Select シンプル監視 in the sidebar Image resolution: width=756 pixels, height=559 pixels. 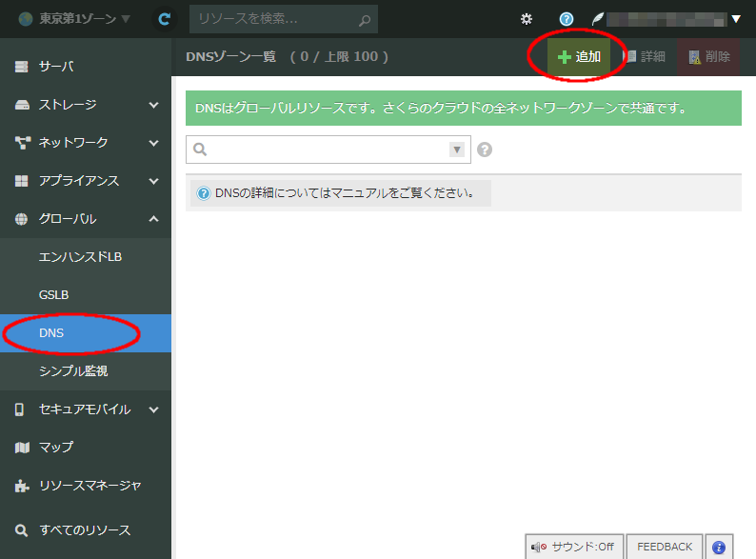click(x=72, y=370)
